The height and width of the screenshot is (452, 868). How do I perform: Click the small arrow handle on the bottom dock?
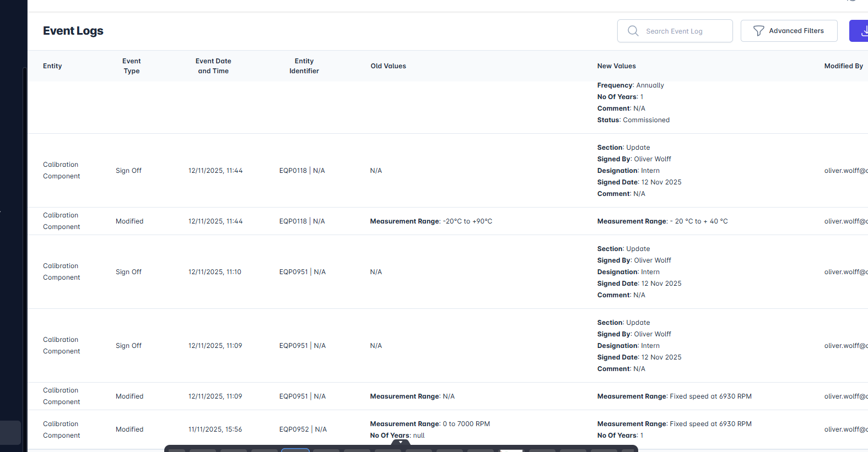pyautogui.click(x=401, y=442)
